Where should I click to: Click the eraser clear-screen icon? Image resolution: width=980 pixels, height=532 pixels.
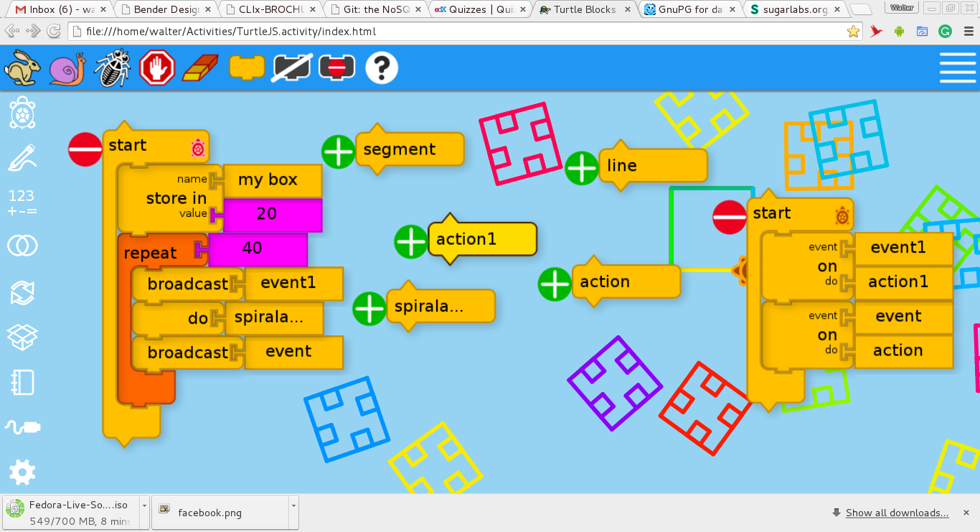(x=200, y=68)
